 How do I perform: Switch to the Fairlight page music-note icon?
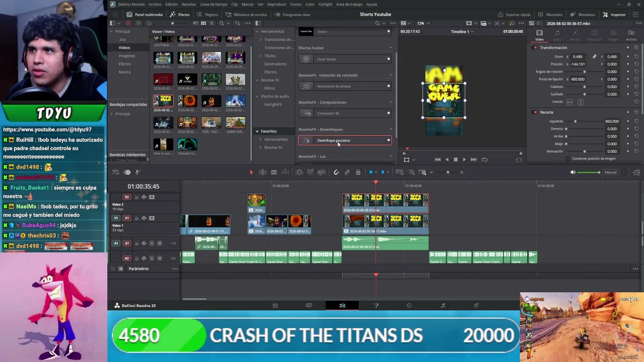tap(443, 305)
